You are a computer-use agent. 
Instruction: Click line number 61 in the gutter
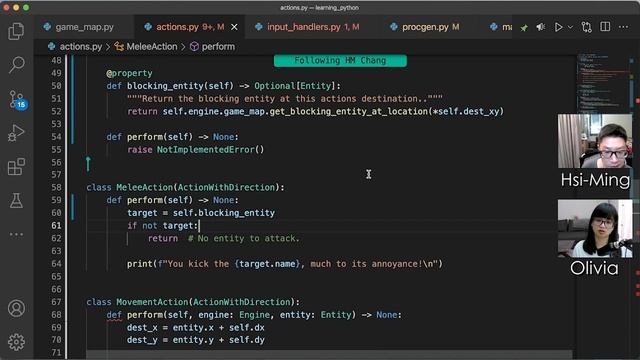pyautogui.click(x=56, y=225)
